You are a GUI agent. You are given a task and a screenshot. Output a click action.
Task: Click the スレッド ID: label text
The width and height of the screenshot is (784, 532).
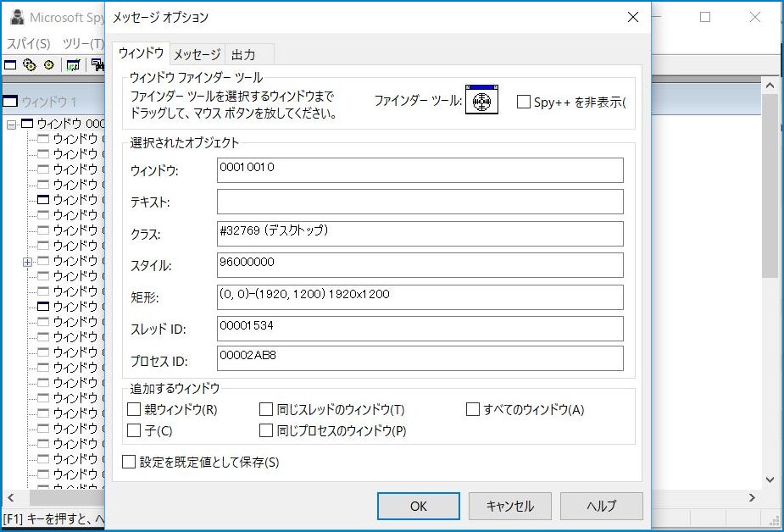click(x=158, y=330)
